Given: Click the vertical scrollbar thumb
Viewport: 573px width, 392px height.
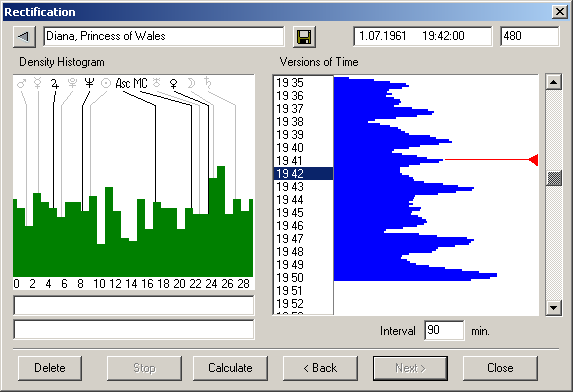Looking at the screenshot, I should click(x=554, y=178).
